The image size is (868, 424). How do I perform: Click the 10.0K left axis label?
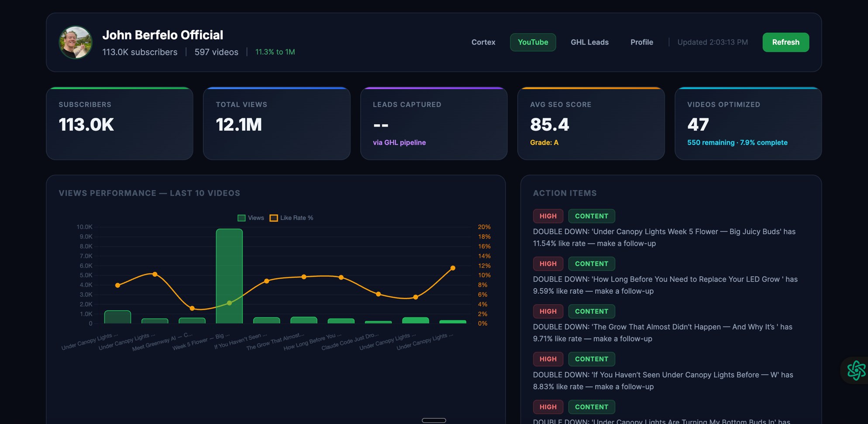[84, 227]
